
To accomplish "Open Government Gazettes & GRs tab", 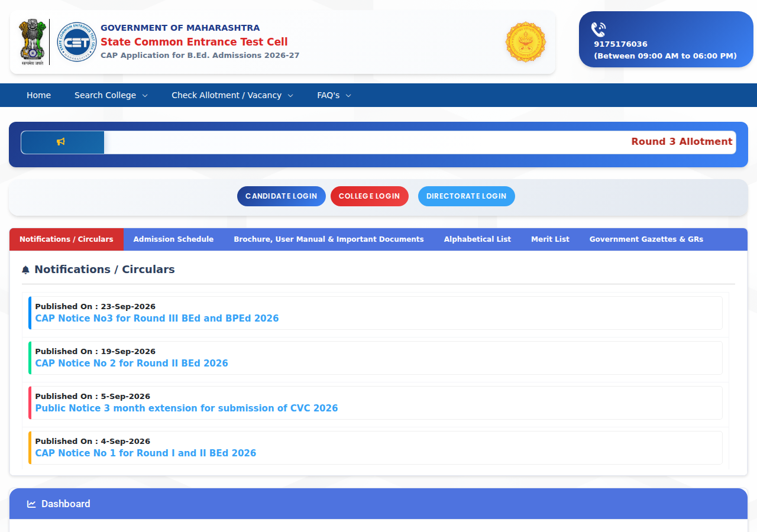I will 646,239.
